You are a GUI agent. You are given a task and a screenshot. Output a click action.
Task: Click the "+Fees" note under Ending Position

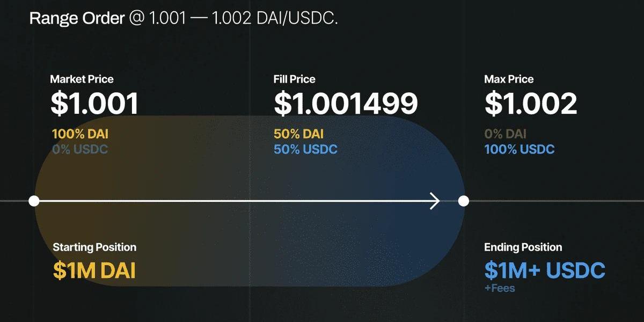pos(499,288)
